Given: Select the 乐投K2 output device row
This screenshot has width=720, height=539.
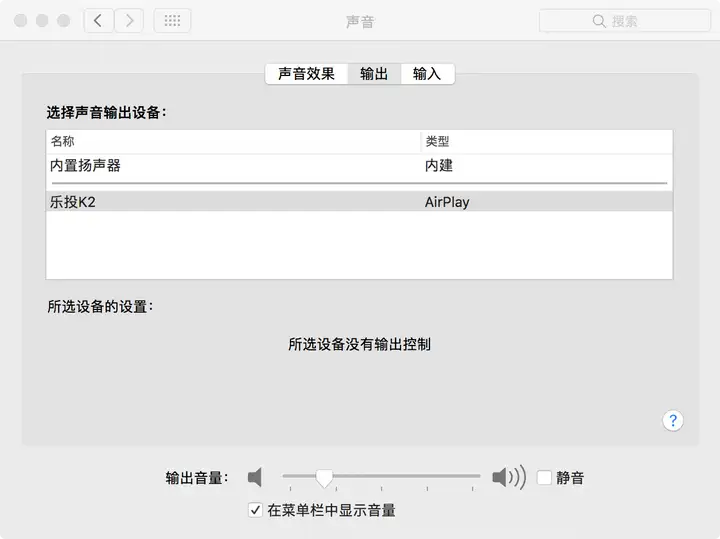Looking at the screenshot, I should coord(359,202).
